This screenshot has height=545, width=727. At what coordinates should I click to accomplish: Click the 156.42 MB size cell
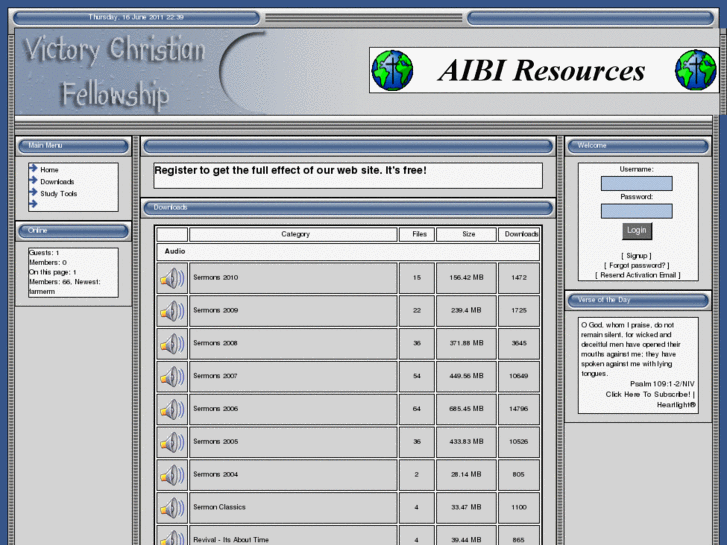point(466,277)
